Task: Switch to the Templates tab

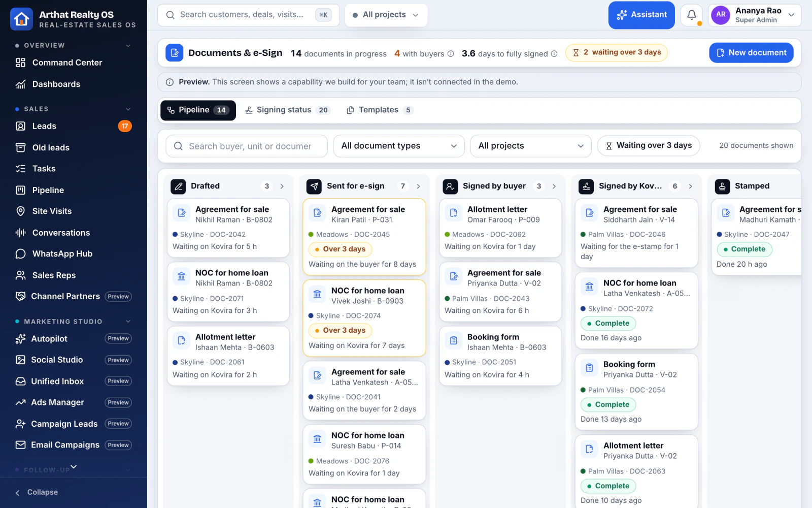Action: pyautogui.click(x=380, y=110)
